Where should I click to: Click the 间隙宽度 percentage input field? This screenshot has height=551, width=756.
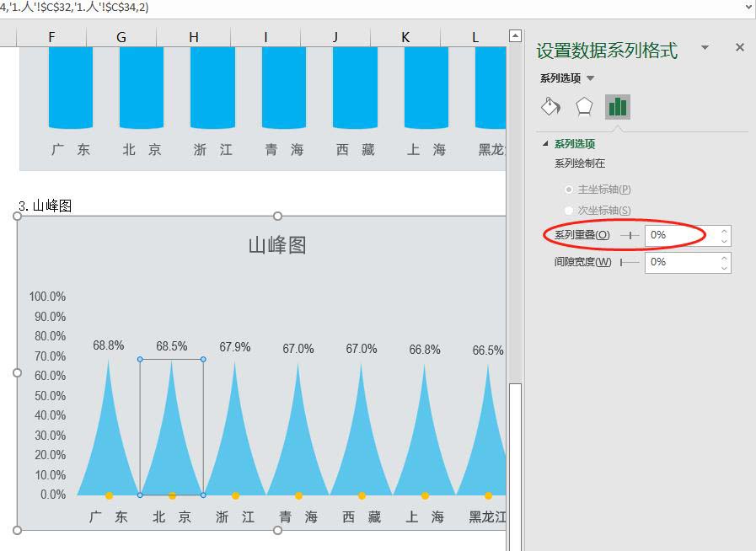(679, 263)
